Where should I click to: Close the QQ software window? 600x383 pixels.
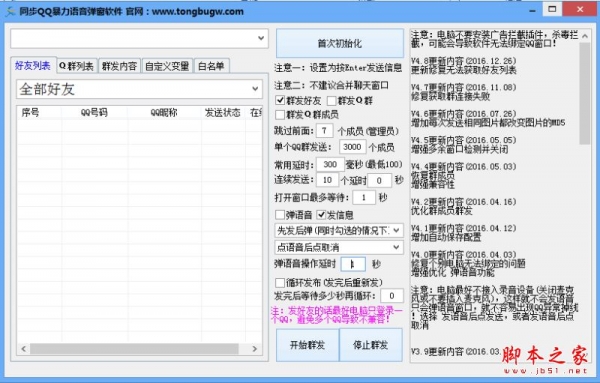tap(580, 9)
